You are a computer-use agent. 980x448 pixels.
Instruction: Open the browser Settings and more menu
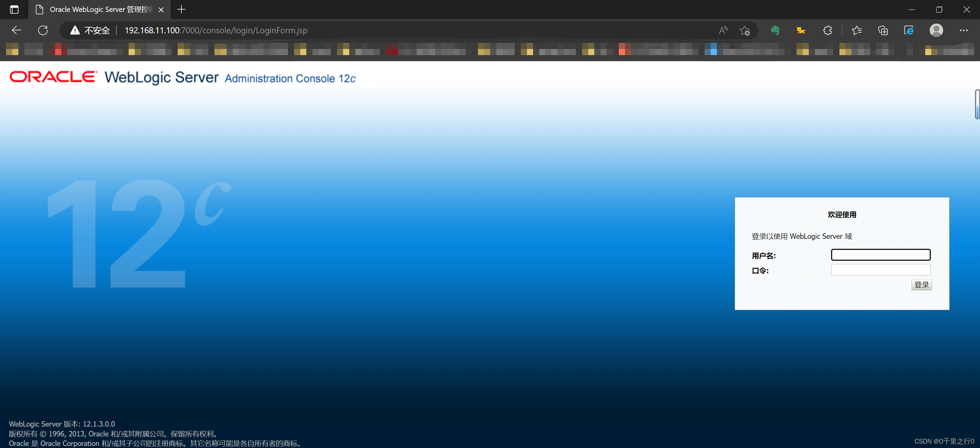(964, 30)
